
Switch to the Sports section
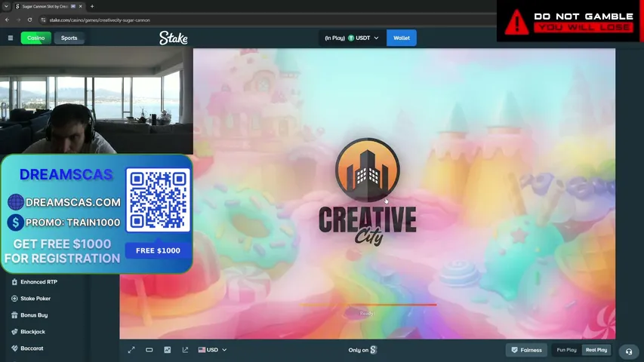click(69, 38)
